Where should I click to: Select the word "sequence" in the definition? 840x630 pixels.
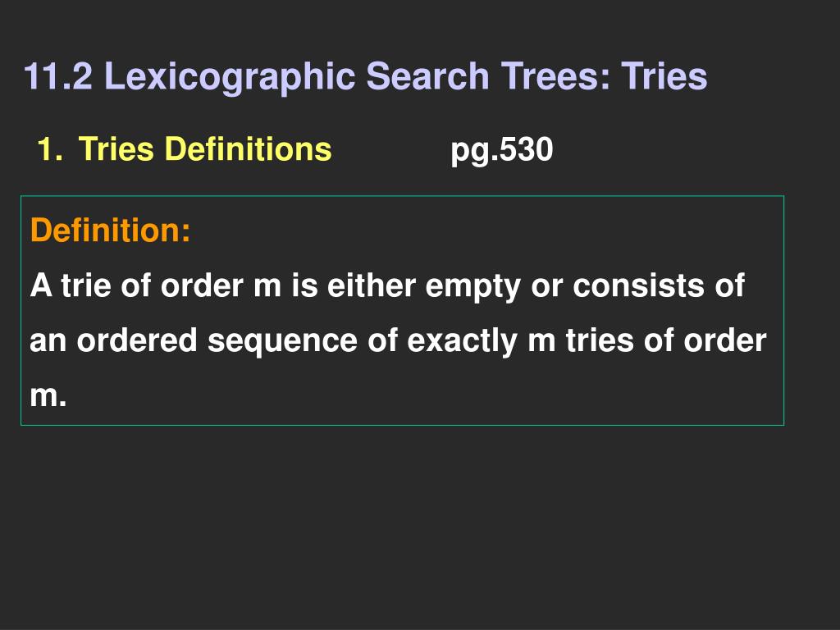click(282, 342)
